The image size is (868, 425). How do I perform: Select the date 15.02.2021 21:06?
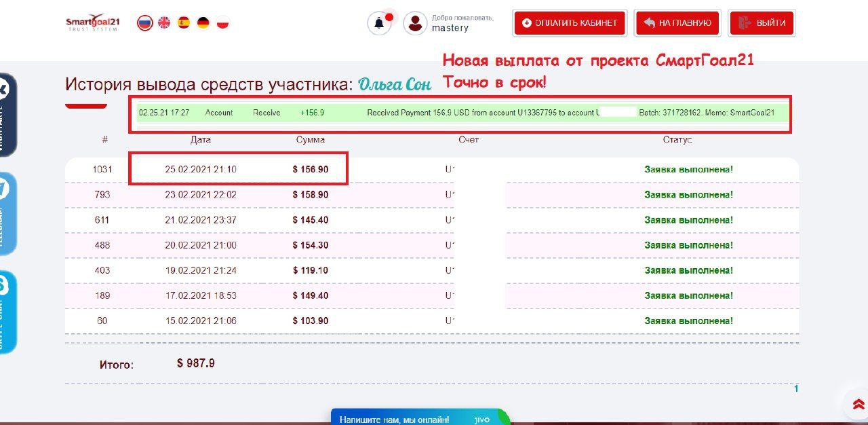201,320
